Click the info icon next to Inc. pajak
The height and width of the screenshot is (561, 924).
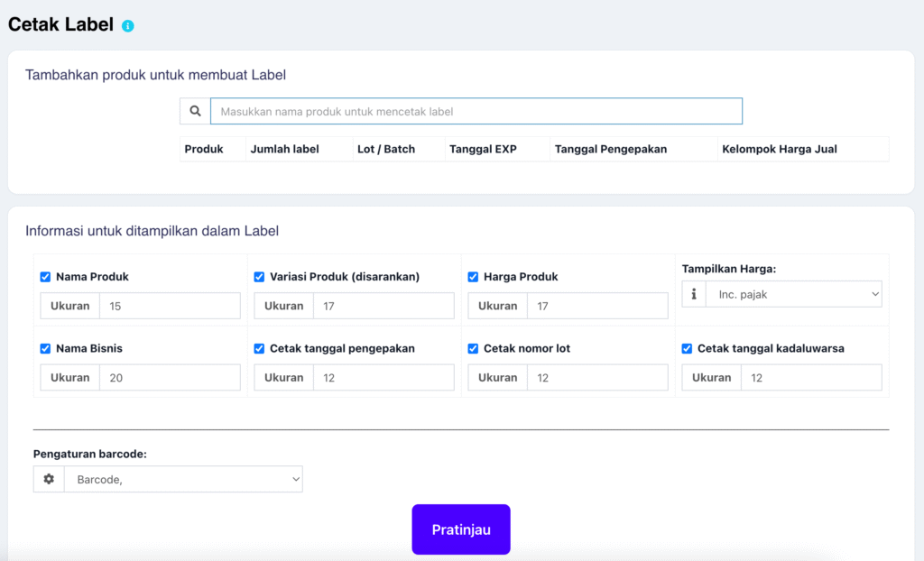click(694, 294)
